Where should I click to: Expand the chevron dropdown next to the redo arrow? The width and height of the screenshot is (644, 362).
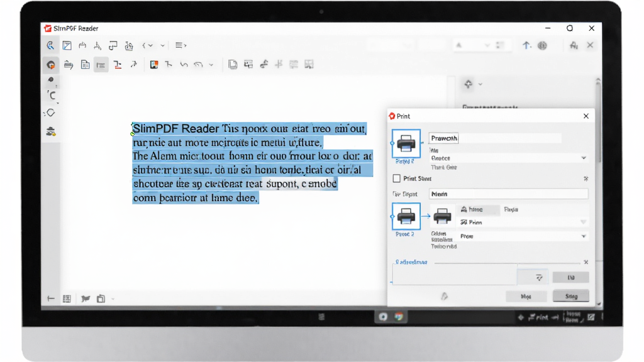211,65
